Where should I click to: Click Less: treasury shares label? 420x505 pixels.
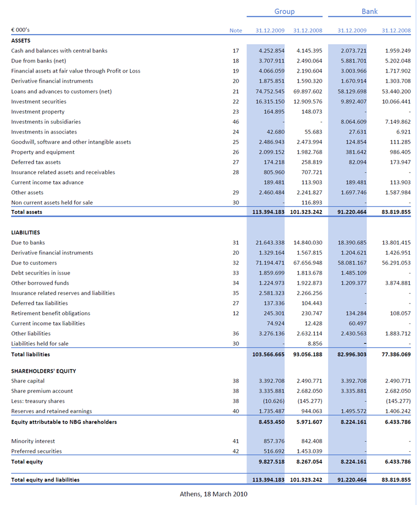[x=38, y=401]
